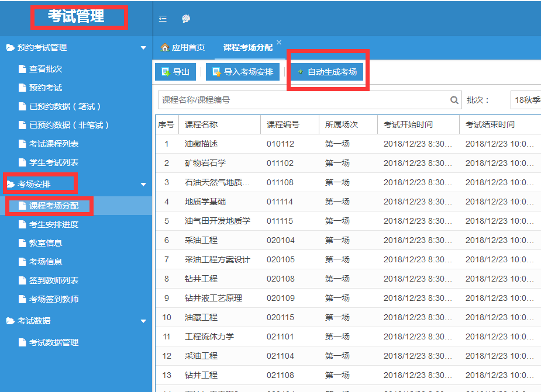Click the theme palette icon in header
The width and height of the screenshot is (541, 392).
pyautogui.click(x=186, y=19)
